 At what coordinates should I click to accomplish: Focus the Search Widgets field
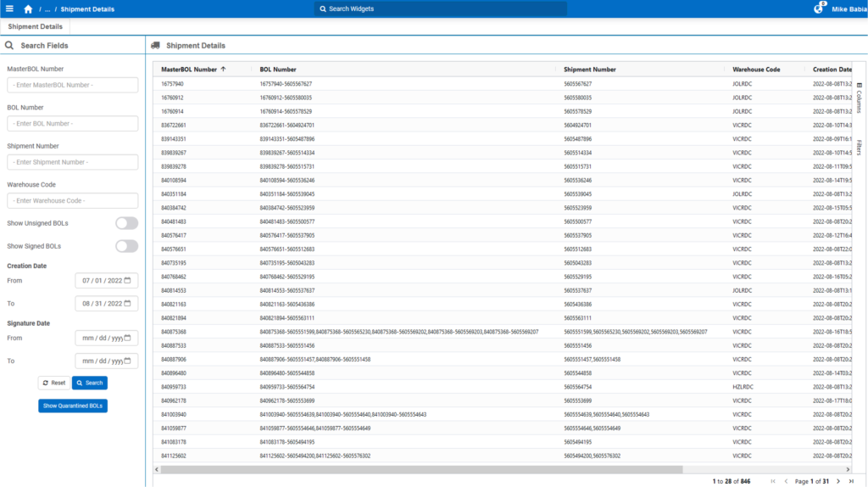(441, 8)
